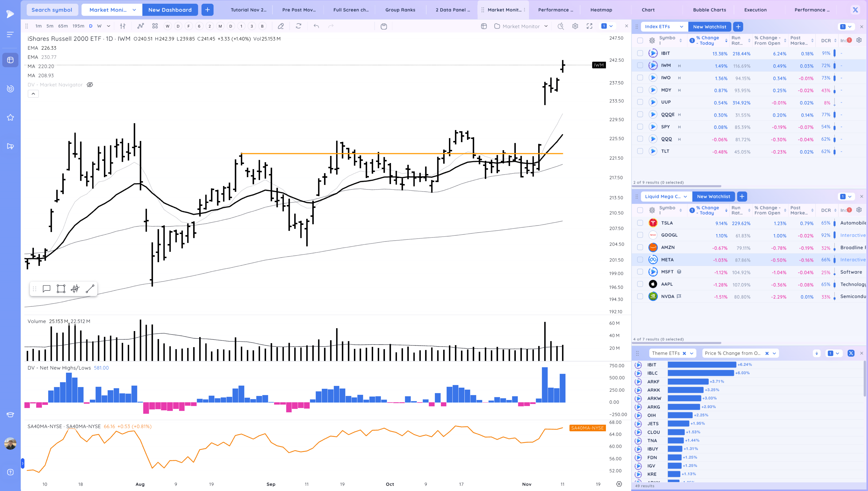Screen dimensions: 868x491
Task: Select the rectangle drawing tool
Action: tap(61, 289)
